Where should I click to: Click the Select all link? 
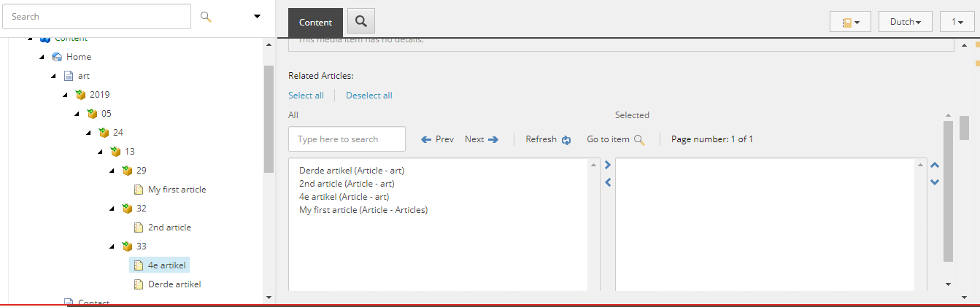pos(306,96)
